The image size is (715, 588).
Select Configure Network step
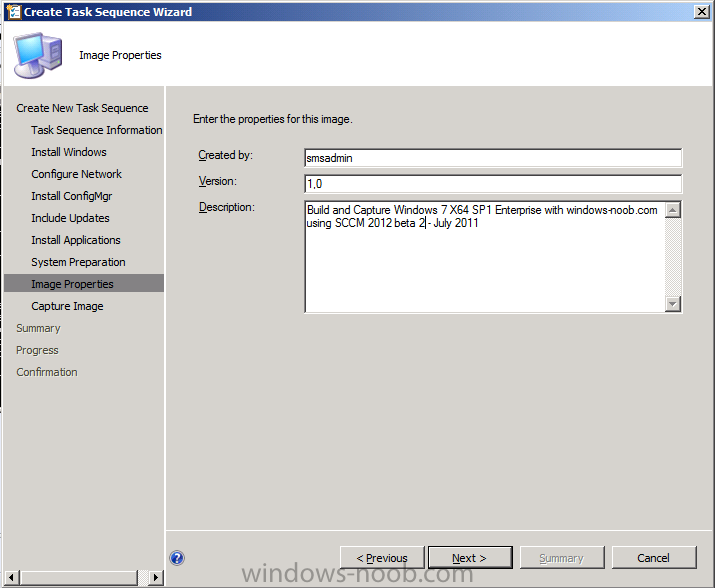(x=77, y=174)
